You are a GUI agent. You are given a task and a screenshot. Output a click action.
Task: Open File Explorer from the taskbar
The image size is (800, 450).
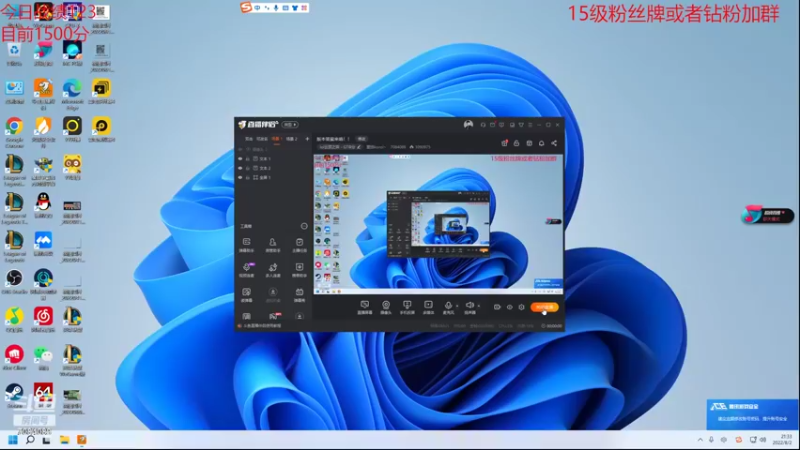(x=64, y=440)
